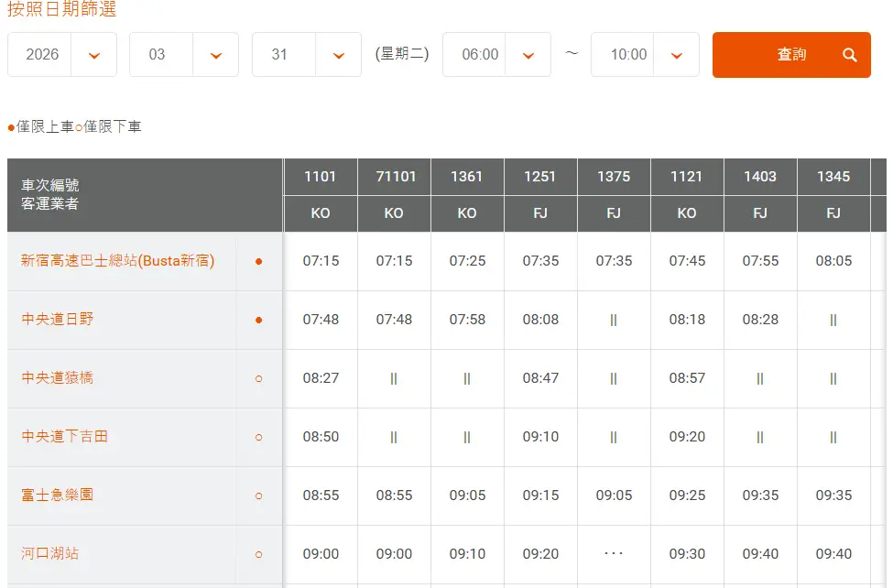Select bus number 71101 column header
The image size is (893, 588).
click(x=394, y=177)
